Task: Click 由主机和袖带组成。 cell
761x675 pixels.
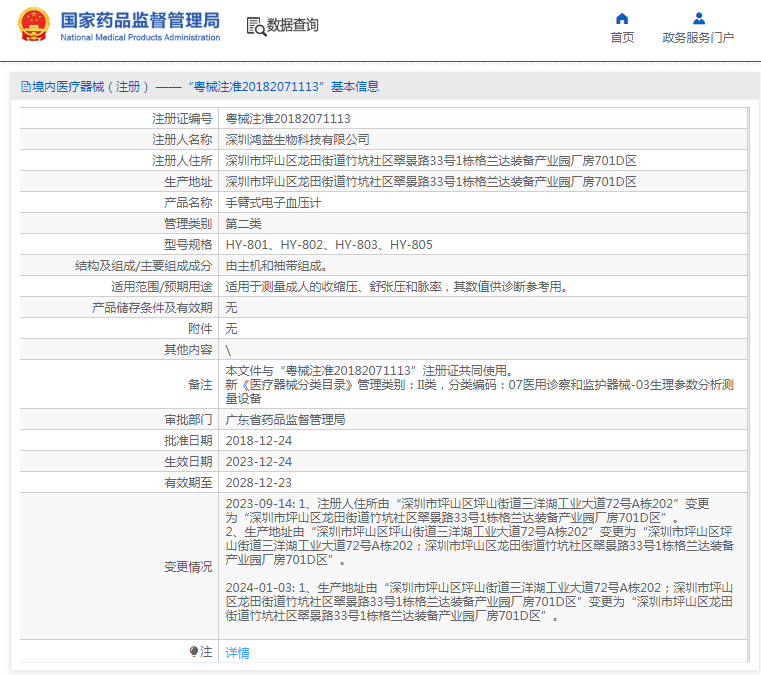Action: coord(276,266)
